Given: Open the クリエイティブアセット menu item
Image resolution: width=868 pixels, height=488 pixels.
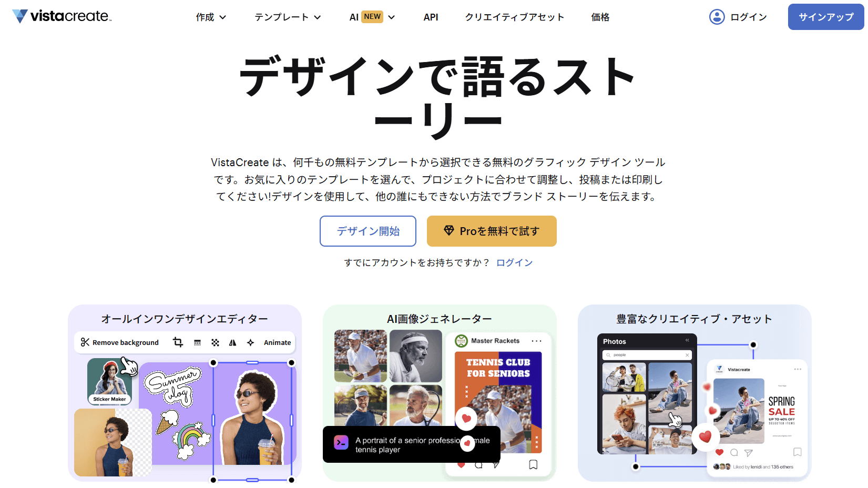Looking at the screenshot, I should (515, 17).
